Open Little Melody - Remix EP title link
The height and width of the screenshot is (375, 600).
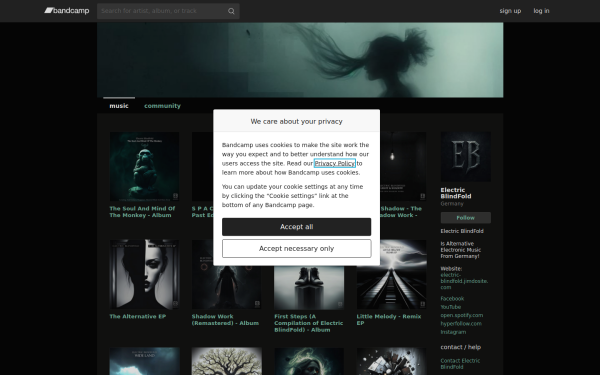(389, 320)
